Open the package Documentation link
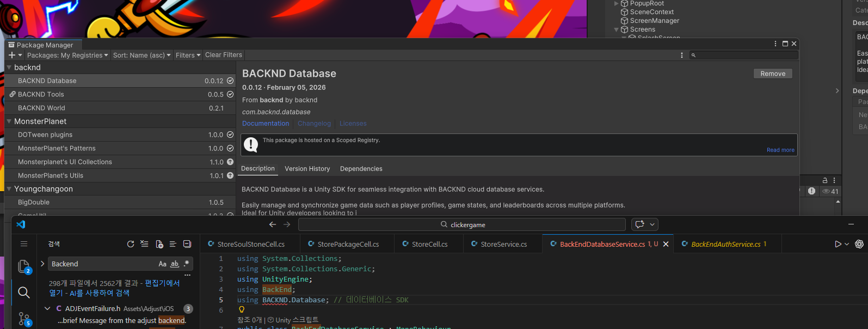868x329 pixels. click(x=266, y=124)
